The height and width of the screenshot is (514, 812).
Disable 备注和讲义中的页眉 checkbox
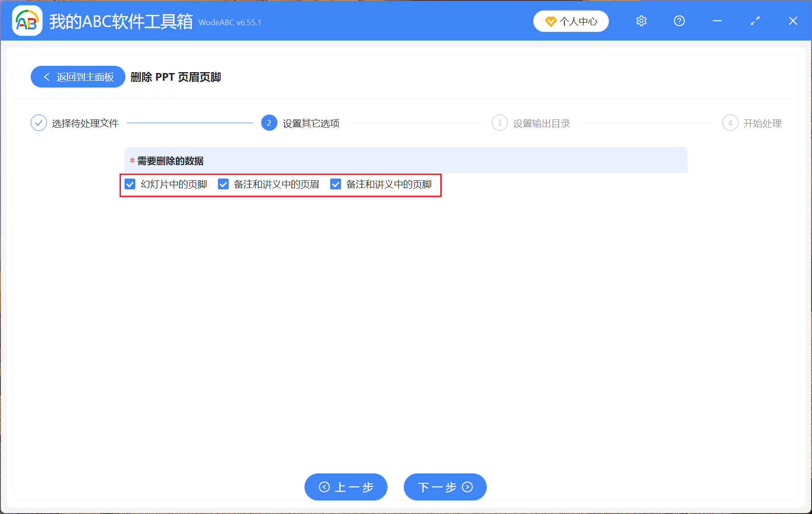click(x=223, y=184)
